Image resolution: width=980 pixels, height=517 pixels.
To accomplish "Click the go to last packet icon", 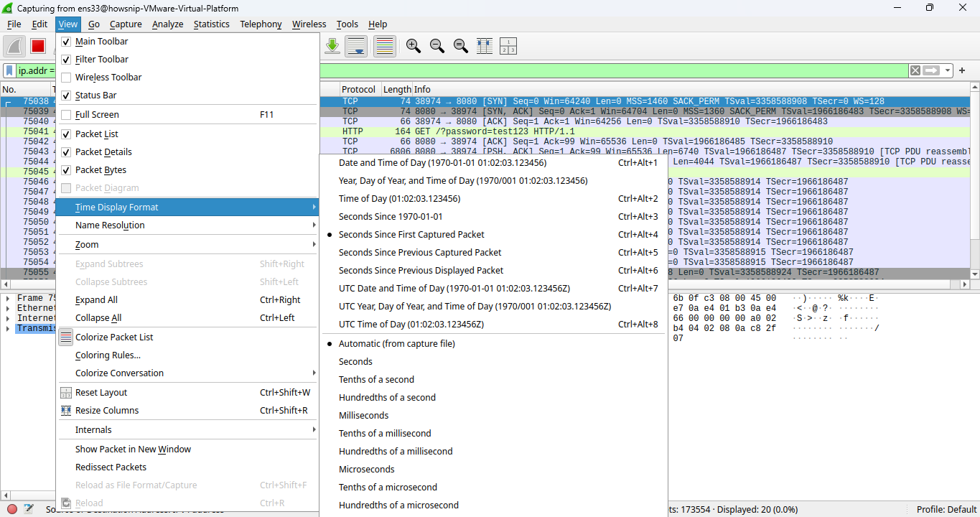I will (x=332, y=46).
